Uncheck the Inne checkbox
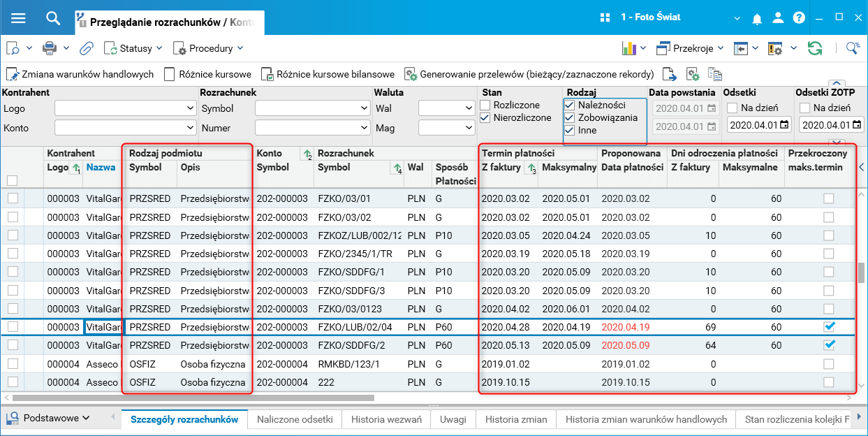Image resolution: width=868 pixels, height=436 pixels. [569, 130]
